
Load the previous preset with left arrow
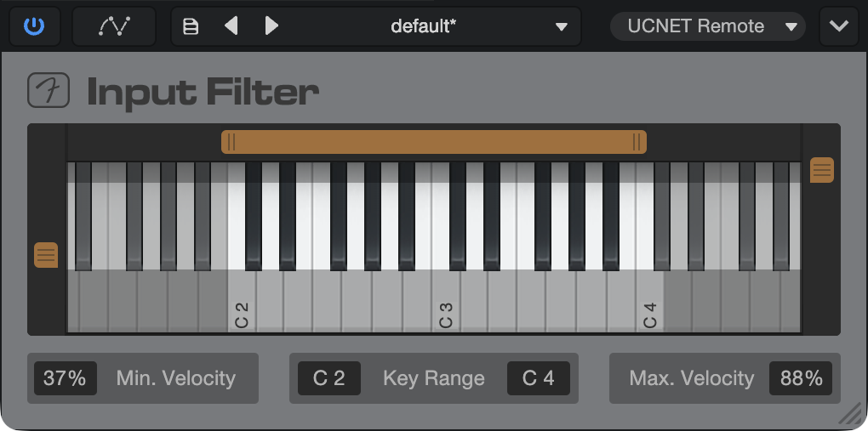coord(231,26)
